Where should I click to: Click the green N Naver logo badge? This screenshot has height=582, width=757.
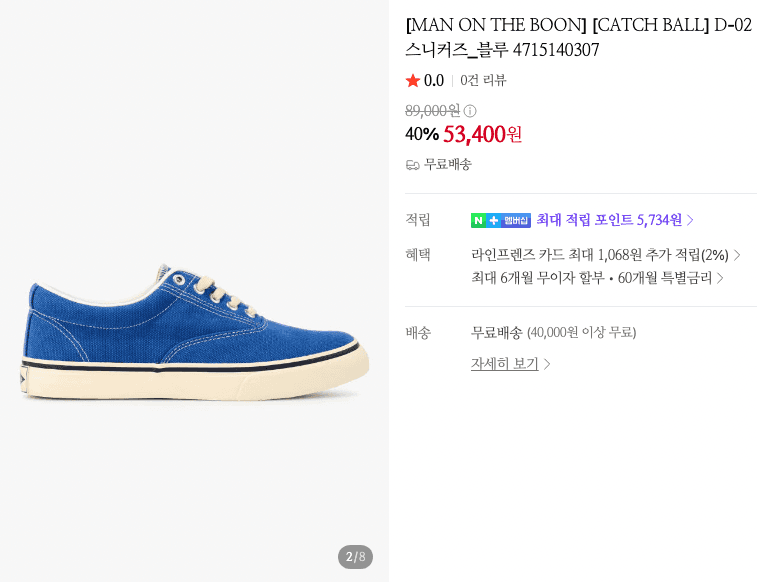point(478,220)
